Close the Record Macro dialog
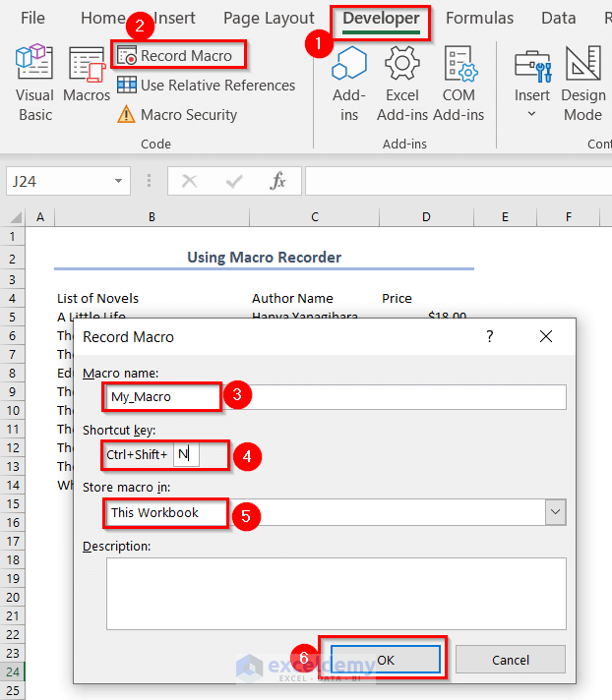The height and width of the screenshot is (700, 612). pos(546,336)
